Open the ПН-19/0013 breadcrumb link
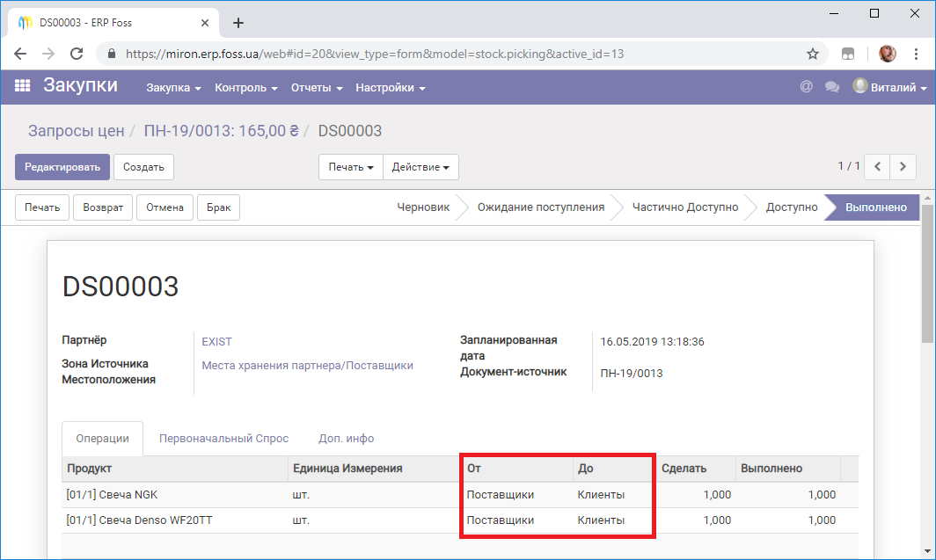The height and width of the screenshot is (560, 936). click(x=221, y=131)
